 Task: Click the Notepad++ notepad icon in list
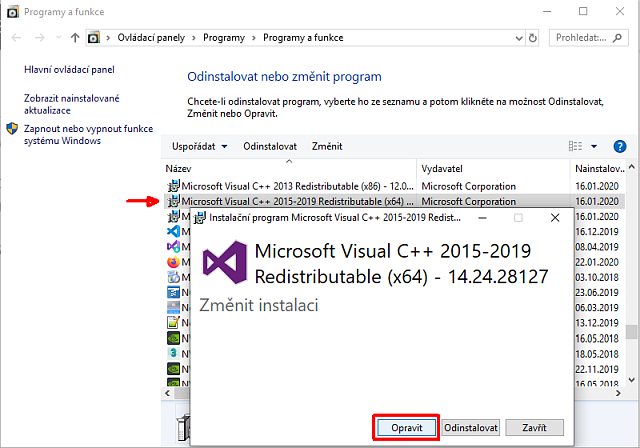pyautogui.click(x=173, y=323)
